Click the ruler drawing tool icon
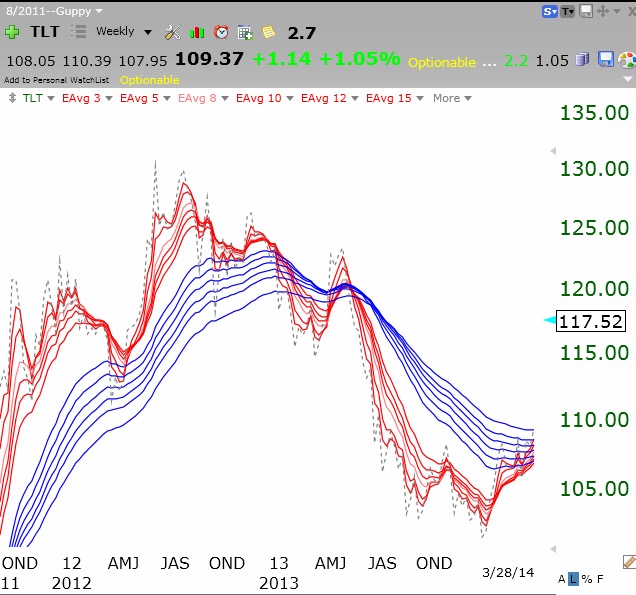Screen dimensions: 636x595 (629, 562)
